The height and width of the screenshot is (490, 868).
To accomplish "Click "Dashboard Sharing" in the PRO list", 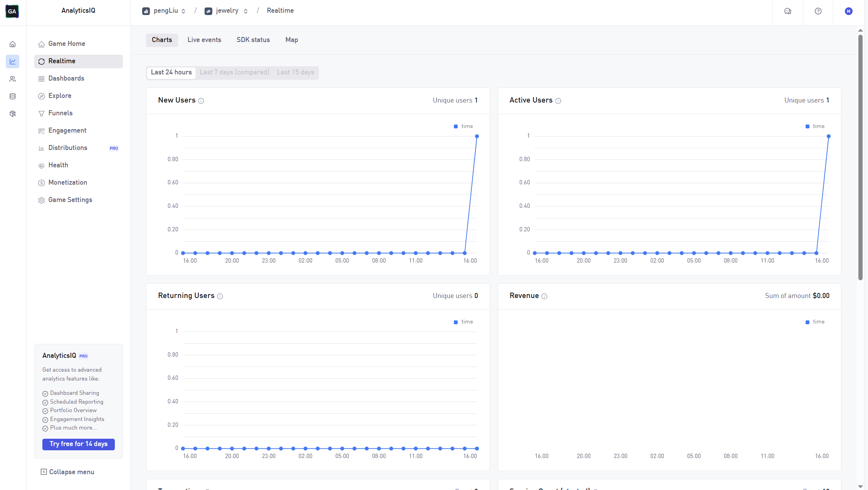I will click(x=74, y=393).
